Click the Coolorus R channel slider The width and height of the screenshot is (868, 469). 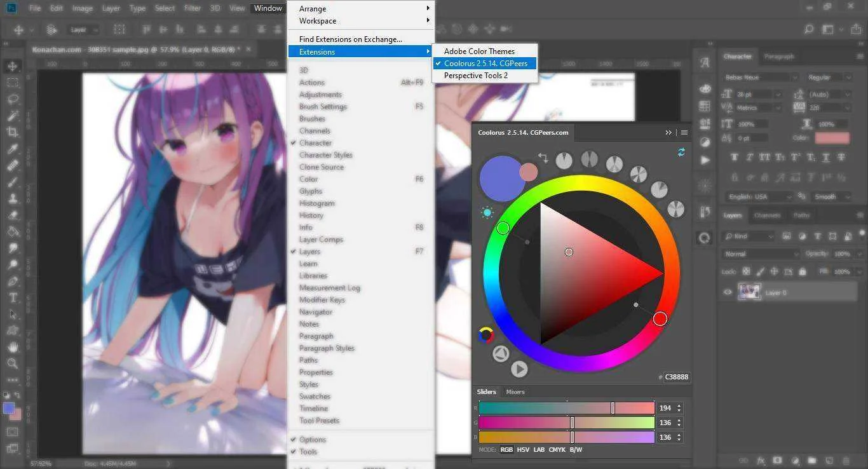(567, 408)
